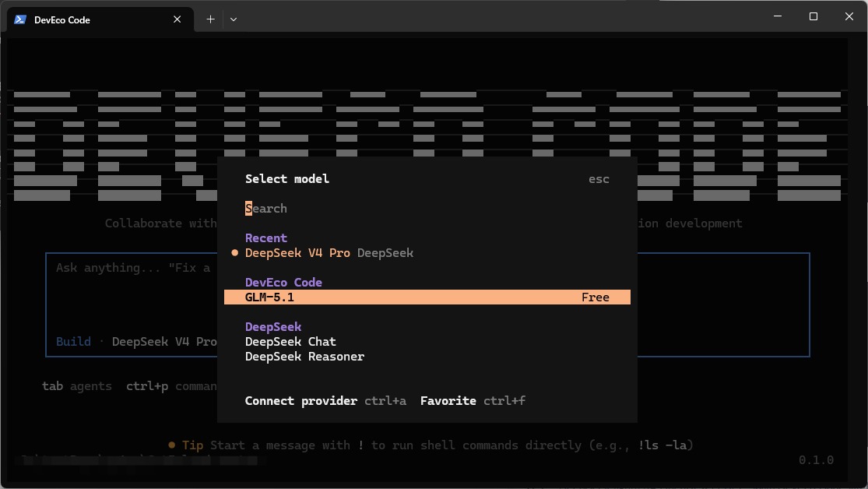Screen dimensions: 868x489
Task: Close the DevEco Code terminal tab
Action: click(177, 19)
